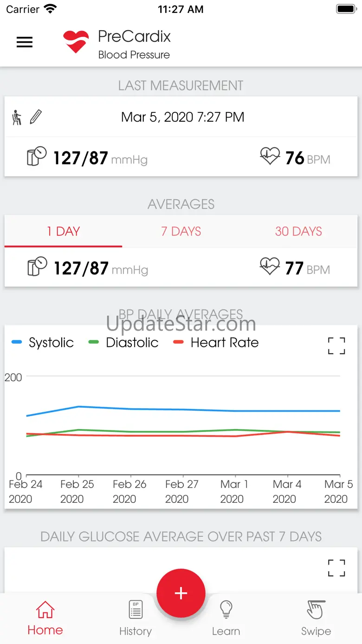The height and width of the screenshot is (644, 362).
Task: Open the History tab
Action: point(136,618)
